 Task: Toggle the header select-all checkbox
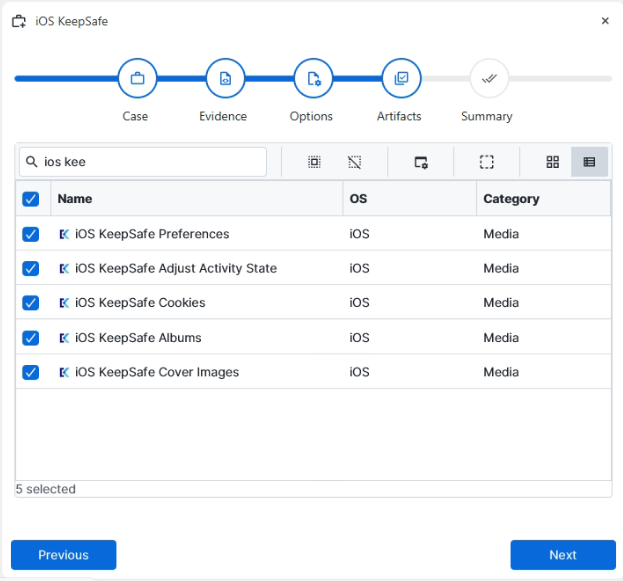click(x=31, y=199)
